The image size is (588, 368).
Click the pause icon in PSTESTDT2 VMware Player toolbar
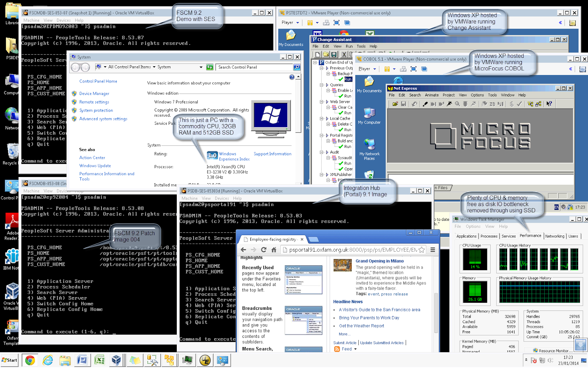click(x=310, y=23)
